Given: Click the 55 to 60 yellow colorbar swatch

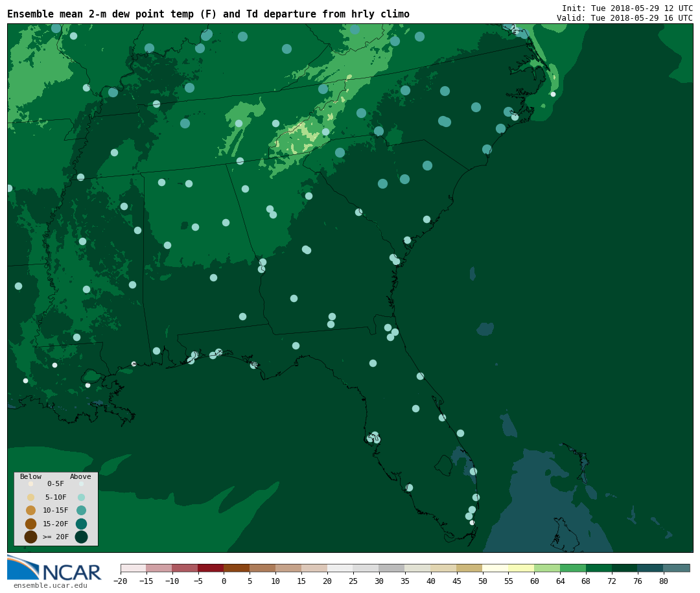Looking at the screenshot, I should (521, 568).
